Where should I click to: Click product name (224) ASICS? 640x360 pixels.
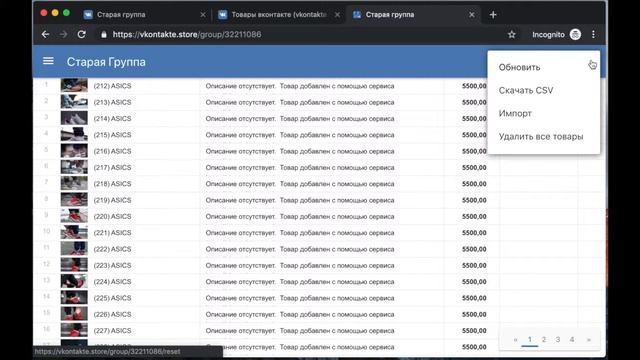click(x=112, y=282)
